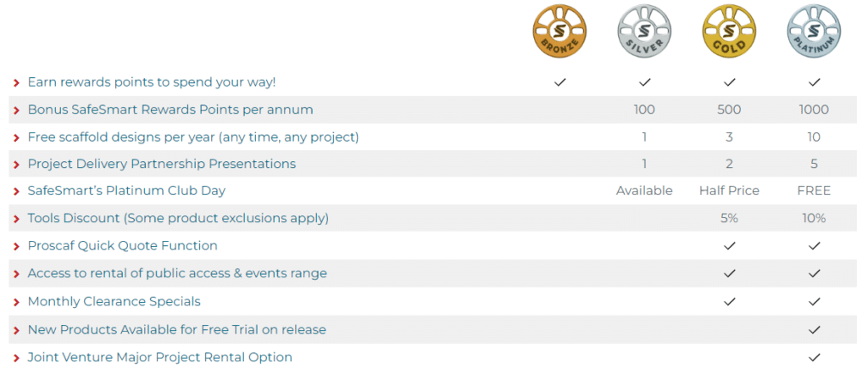The width and height of the screenshot is (868, 386).
Task: Click Gold checkmark for Proscaf Quick Quote
Action: point(729,246)
